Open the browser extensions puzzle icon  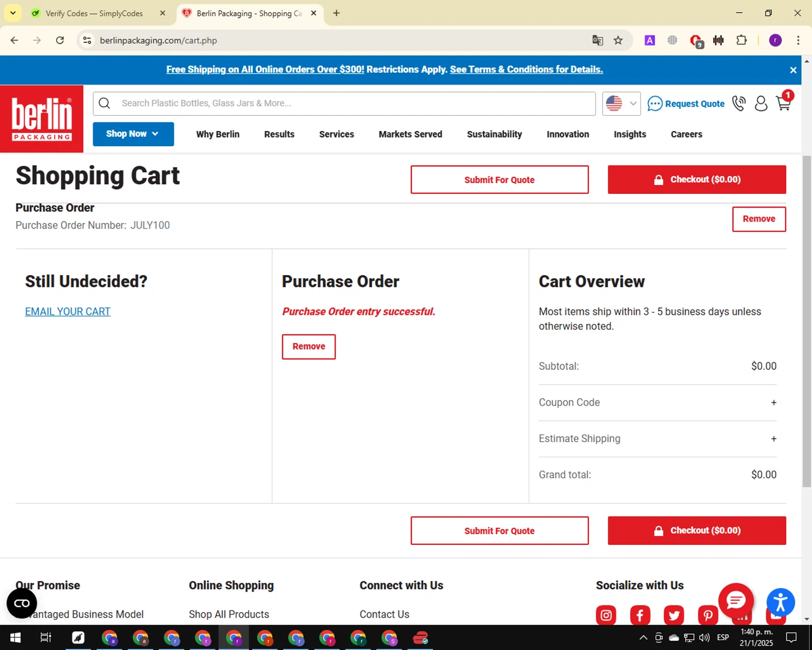coord(742,40)
